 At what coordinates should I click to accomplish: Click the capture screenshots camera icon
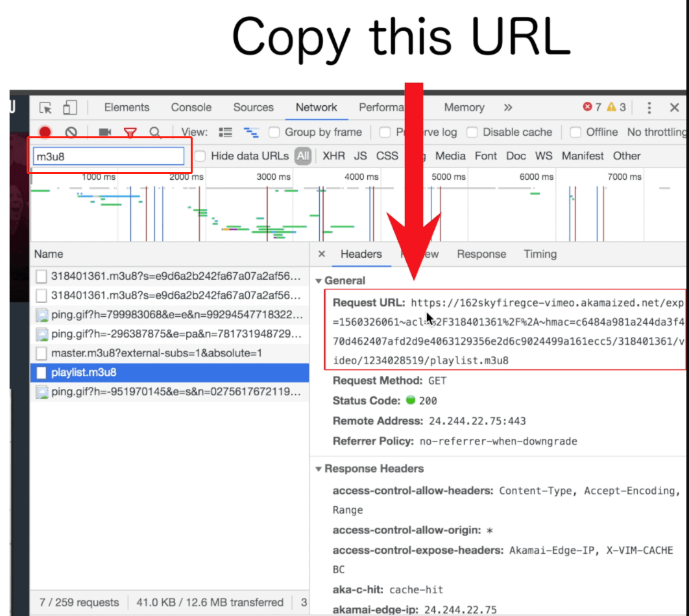105,132
